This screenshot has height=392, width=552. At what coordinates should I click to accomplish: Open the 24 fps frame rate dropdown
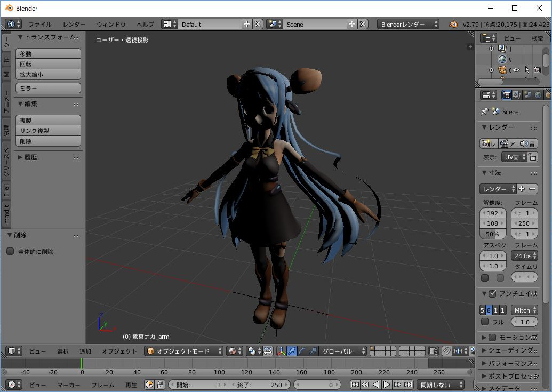coord(525,255)
